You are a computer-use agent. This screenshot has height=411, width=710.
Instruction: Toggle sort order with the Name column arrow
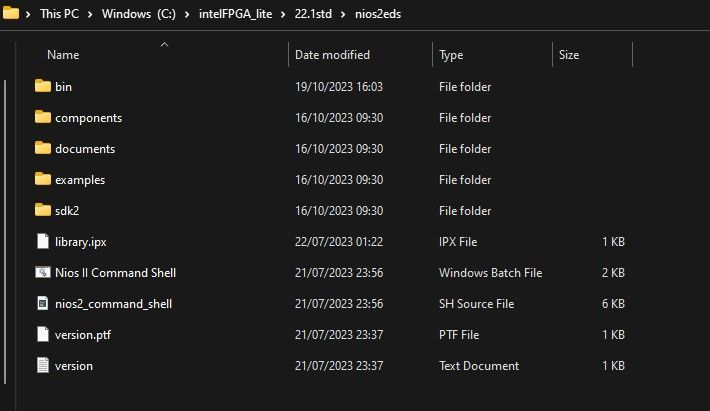(x=164, y=45)
